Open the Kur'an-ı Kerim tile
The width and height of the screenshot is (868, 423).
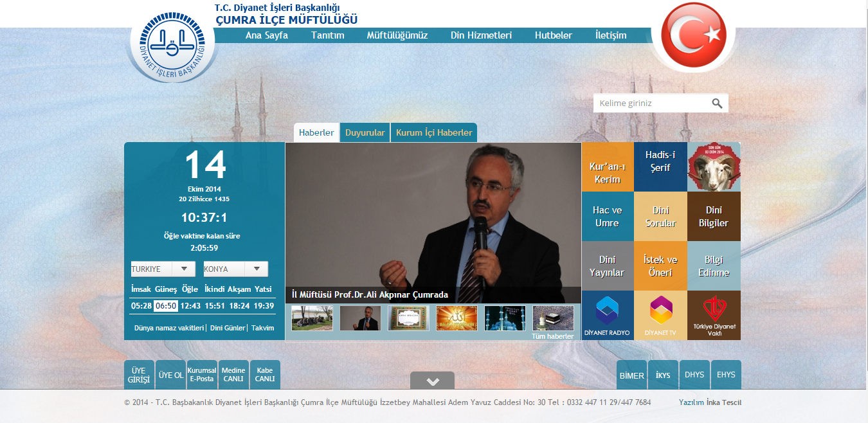pos(607,167)
